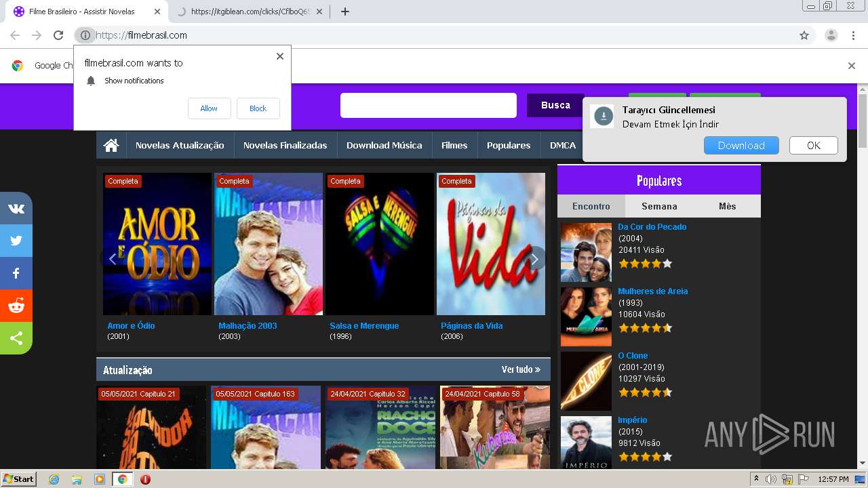This screenshot has width=868, height=488.
Task: Share page on Twitter
Action: pos(16,241)
